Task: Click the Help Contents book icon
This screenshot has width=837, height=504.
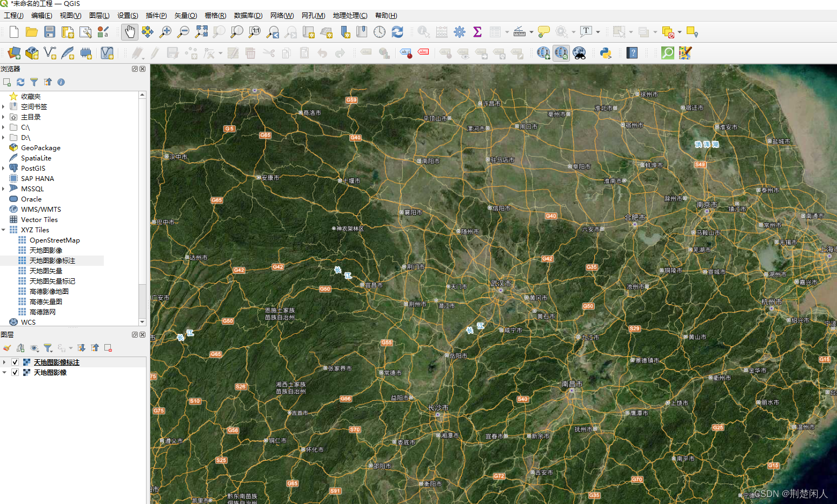Action: (632, 53)
